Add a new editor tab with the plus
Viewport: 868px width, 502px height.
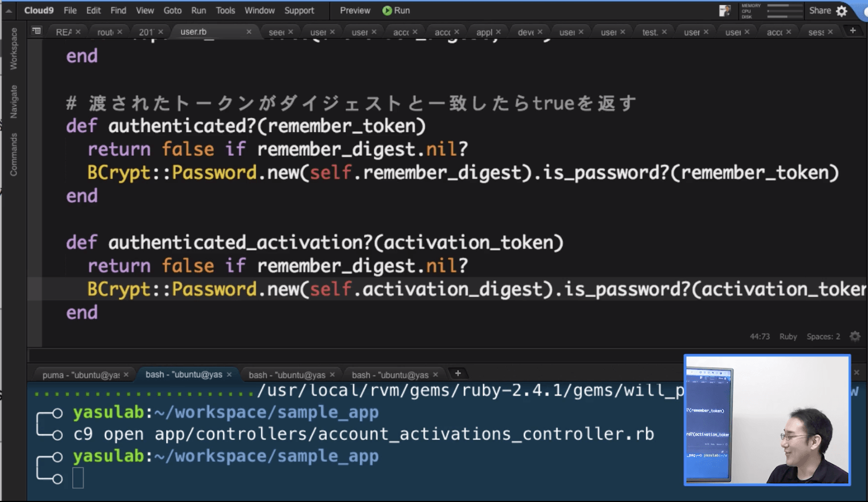point(853,31)
